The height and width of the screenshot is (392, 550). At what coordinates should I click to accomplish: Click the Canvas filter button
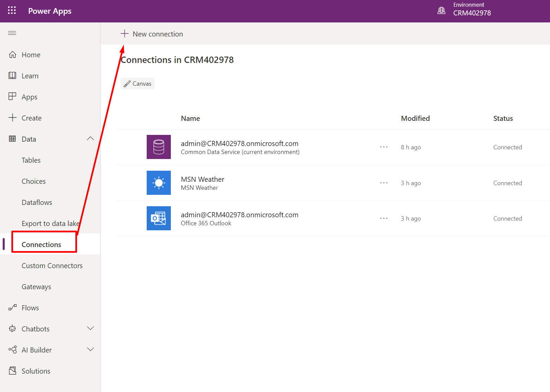137,84
